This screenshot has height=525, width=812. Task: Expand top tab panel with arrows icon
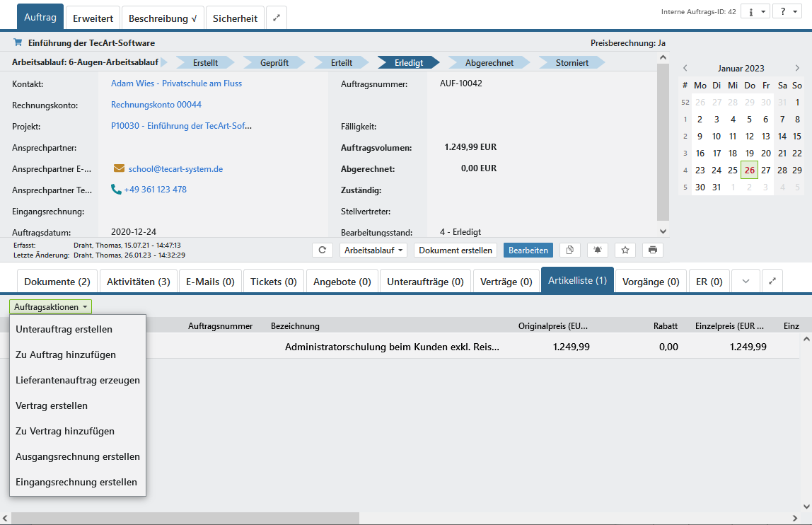(x=277, y=18)
